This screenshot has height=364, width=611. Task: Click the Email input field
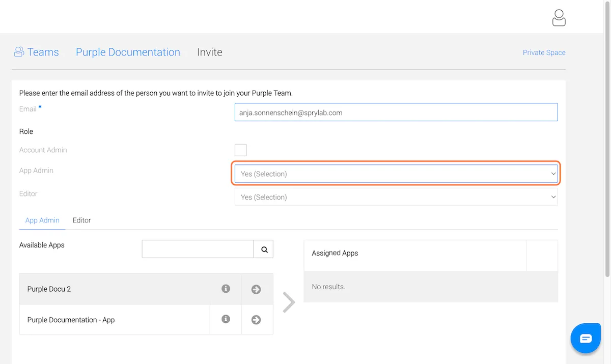[x=396, y=113]
